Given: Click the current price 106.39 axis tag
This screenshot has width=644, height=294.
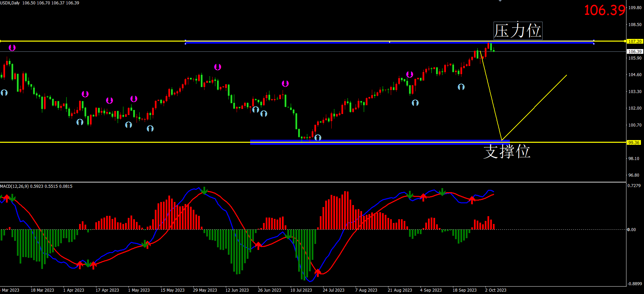Looking at the screenshot, I should coord(635,51).
